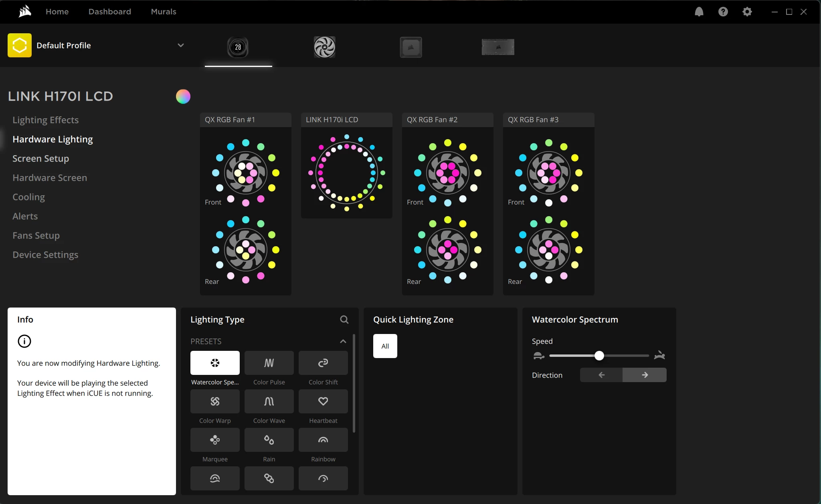The height and width of the screenshot is (504, 821).
Task: Open the Dashboard tab
Action: click(109, 12)
